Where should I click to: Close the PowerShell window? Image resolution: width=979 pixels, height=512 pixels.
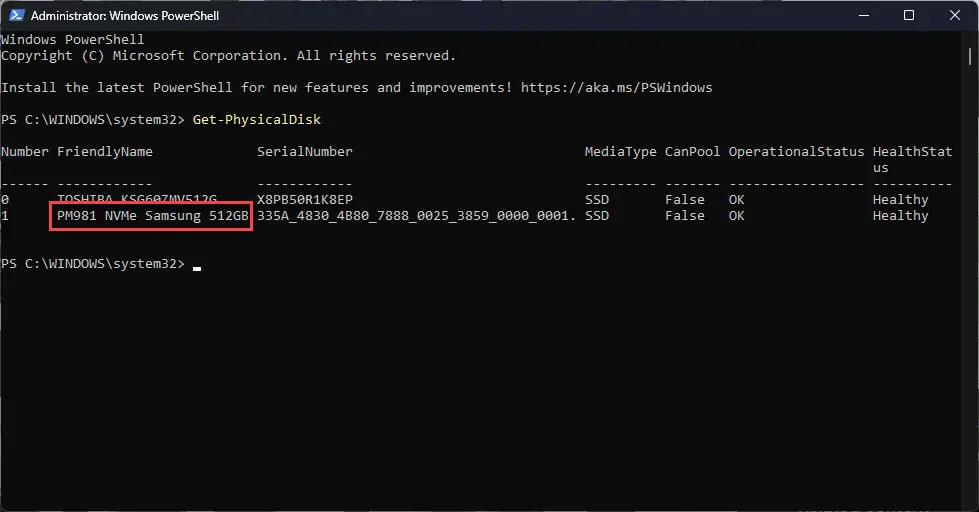(955, 15)
